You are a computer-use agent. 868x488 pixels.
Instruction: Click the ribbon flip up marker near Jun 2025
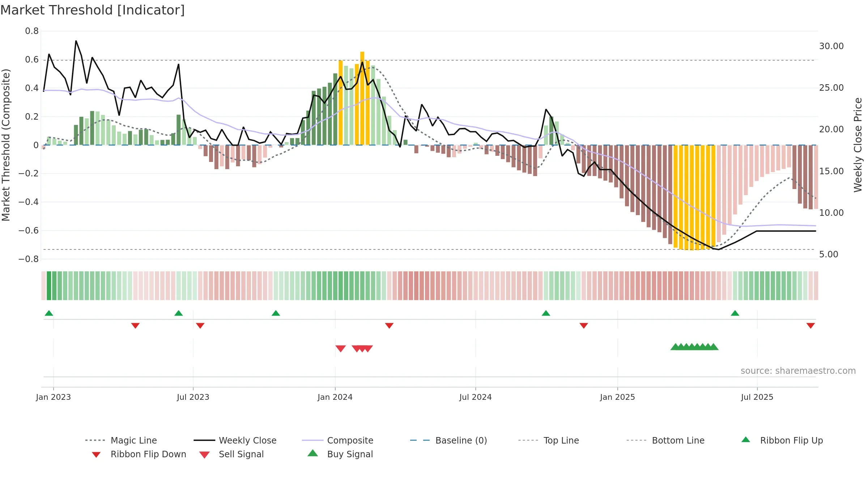[x=735, y=313]
